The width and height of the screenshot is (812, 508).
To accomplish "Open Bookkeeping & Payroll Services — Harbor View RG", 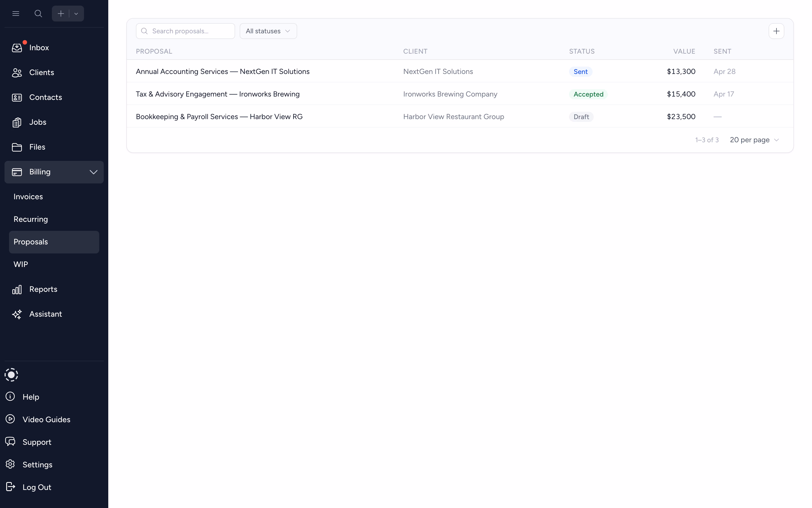I will click(x=219, y=117).
